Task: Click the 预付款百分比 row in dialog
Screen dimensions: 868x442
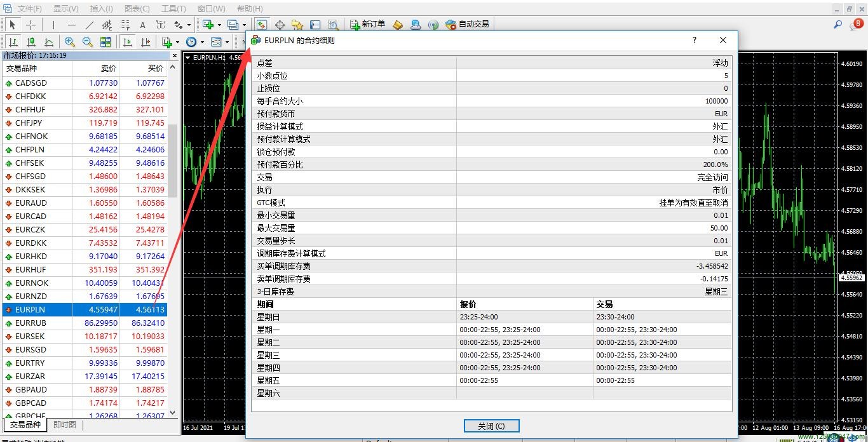Action: [x=492, y=164]
